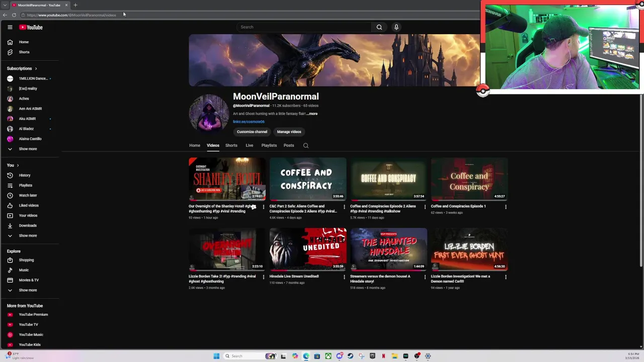644x362 pixels.
Task: Open Settings gear from taskbar
Action: 428,356
